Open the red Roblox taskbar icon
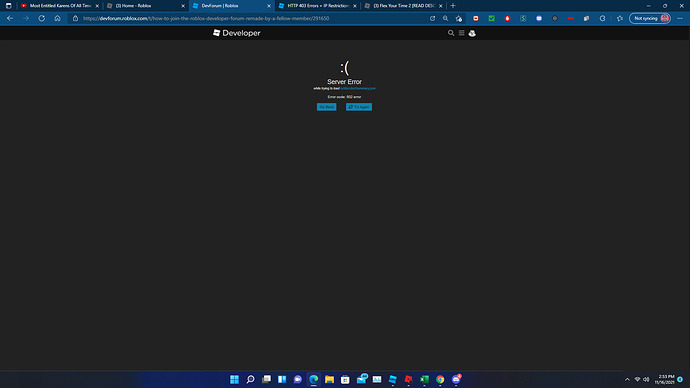This screenshot has width=690, height=388. pyautogui.click(x=408, y=379)
